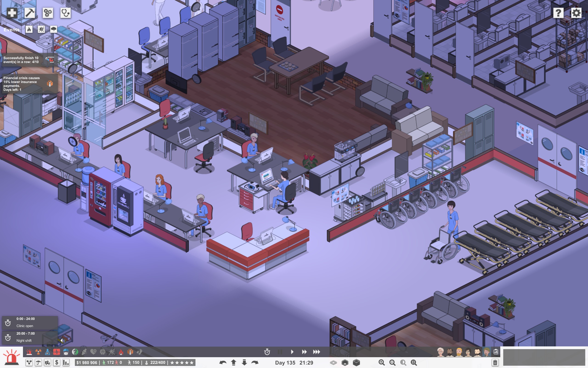Image resolution: width=588 pixels, height=368 pixels.
Task: Rotate the camera view right
Action: click(x=255, y=363)
